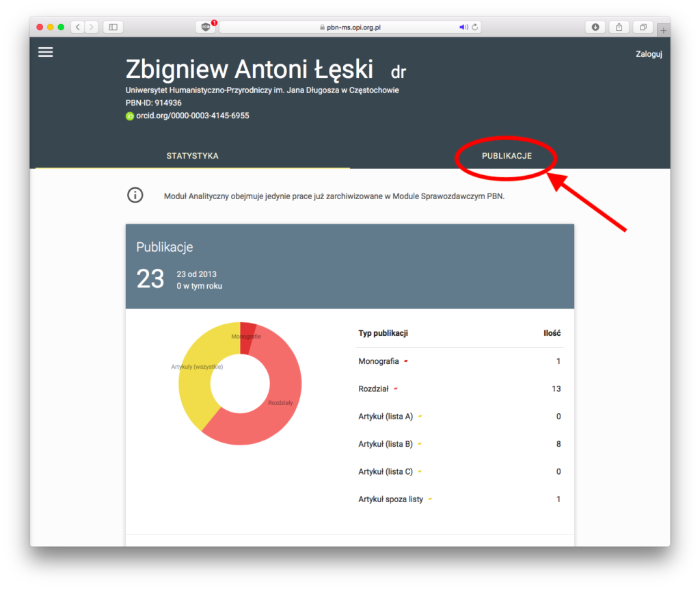Click the info circle icon

point(135,195)
